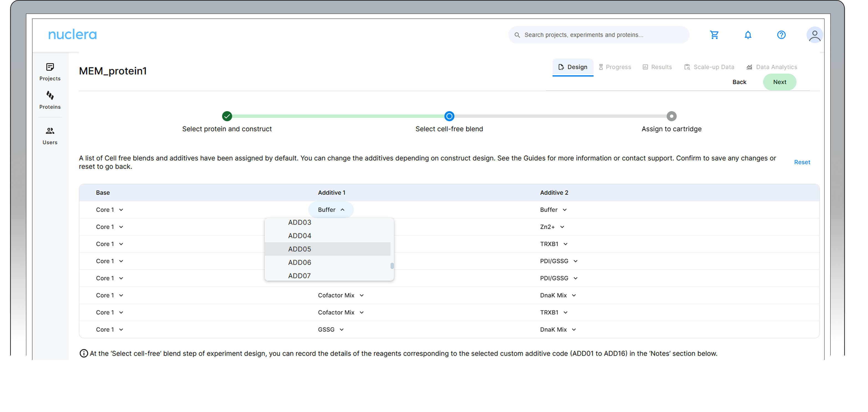The image size is (868, 412).
Task: Expand the Zn2+ Additive 2 dropdown
Action: 552,227
